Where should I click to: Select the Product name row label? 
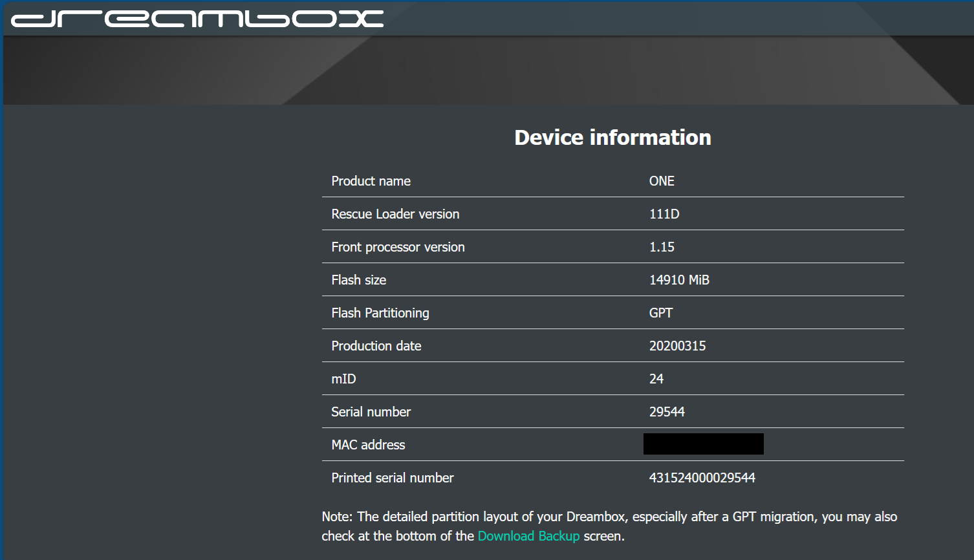pos(371,181)
